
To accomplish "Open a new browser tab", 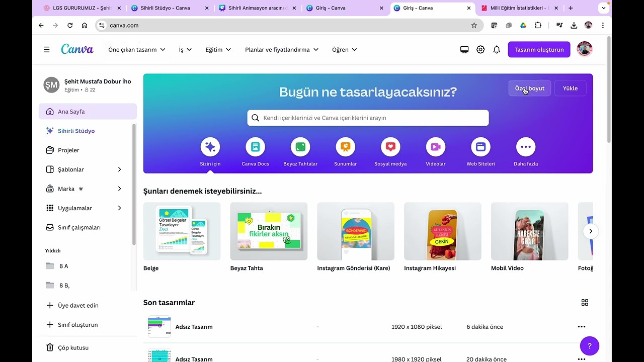I will pyautogui.click(x=571, y=8).
